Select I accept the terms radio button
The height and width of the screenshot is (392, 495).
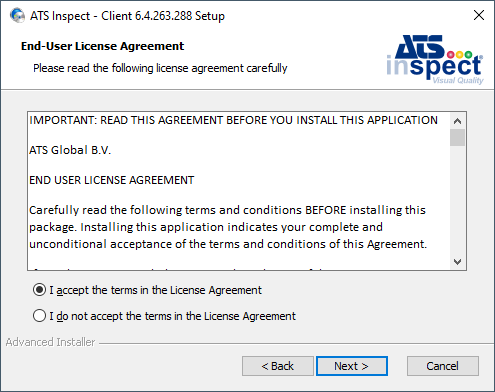(39, 290)
